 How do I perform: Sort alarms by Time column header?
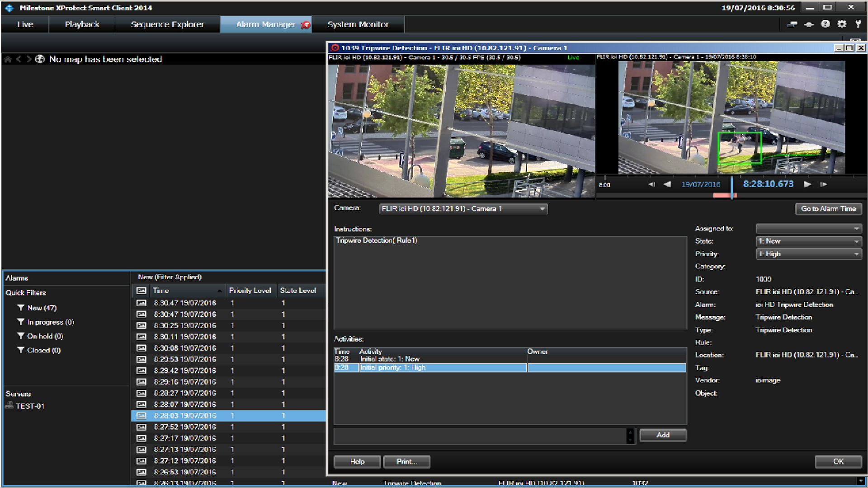pos(187,291)
